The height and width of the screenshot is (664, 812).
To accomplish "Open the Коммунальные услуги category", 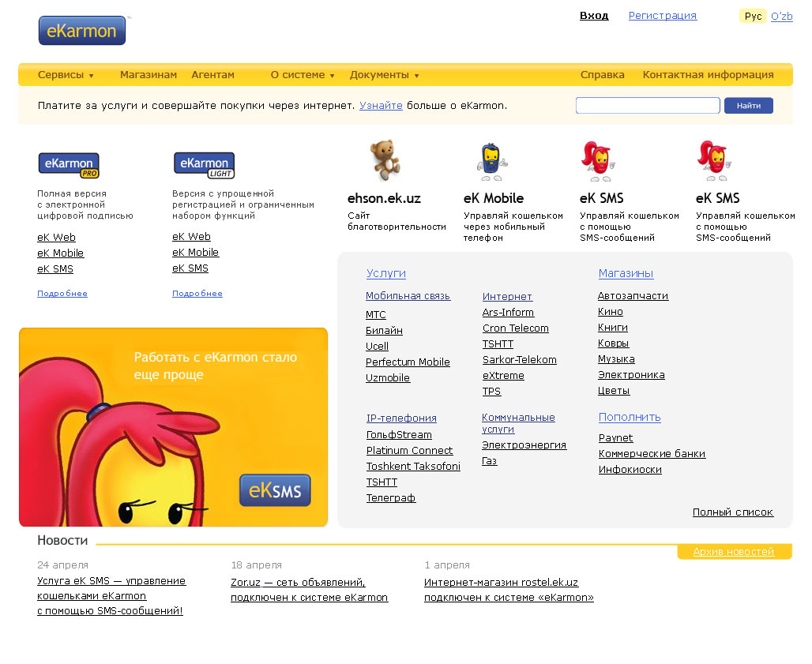I will (518, 423).
